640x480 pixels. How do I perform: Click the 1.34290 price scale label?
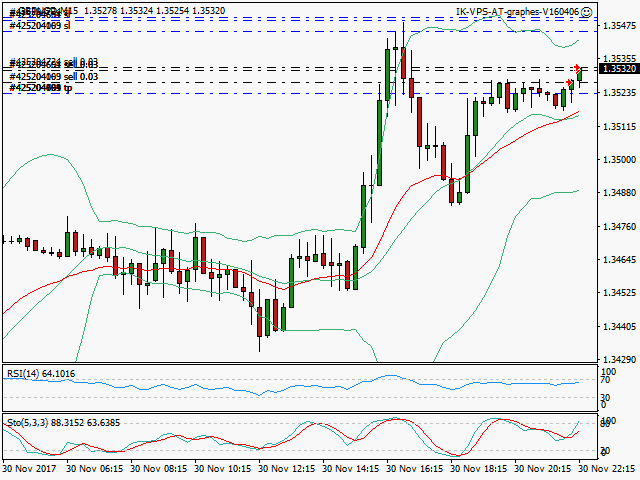click(x=618, y=359)
